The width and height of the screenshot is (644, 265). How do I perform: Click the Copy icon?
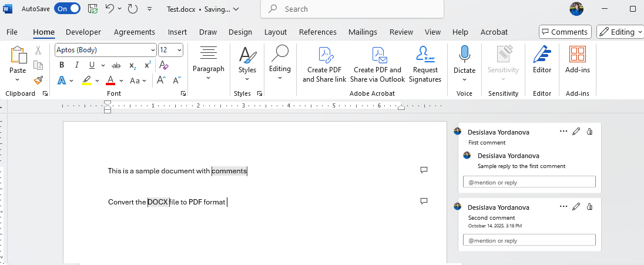(x=38, y=65)
